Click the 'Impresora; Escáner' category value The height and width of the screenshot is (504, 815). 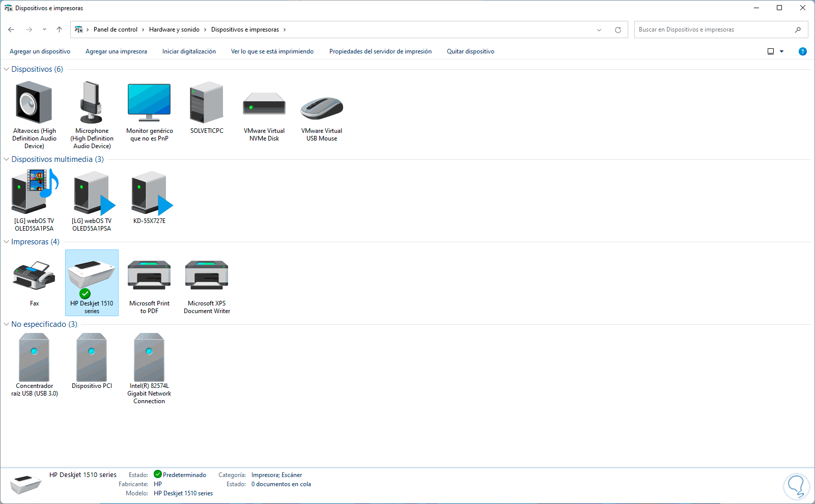(x=276, y=475)
